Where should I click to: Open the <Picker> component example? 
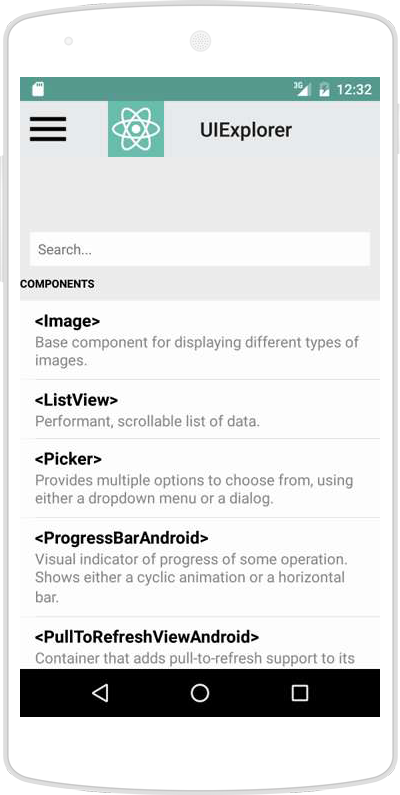click(200, 478)
